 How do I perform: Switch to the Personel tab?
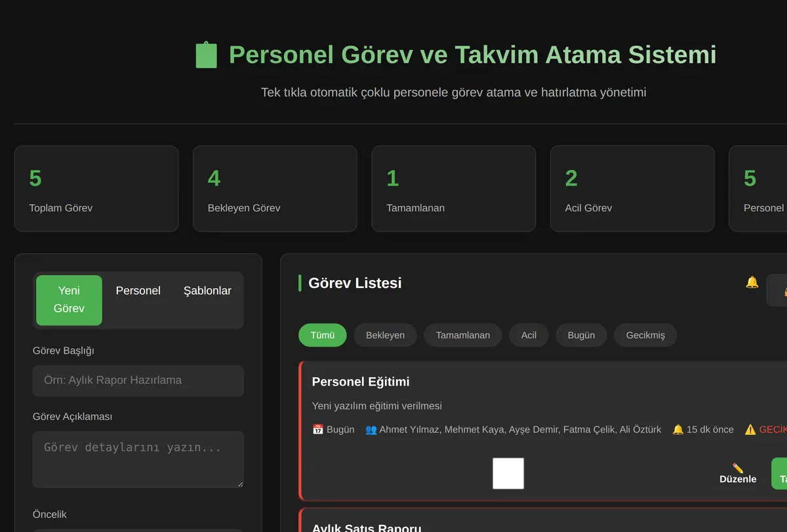(x=138, y=291)
